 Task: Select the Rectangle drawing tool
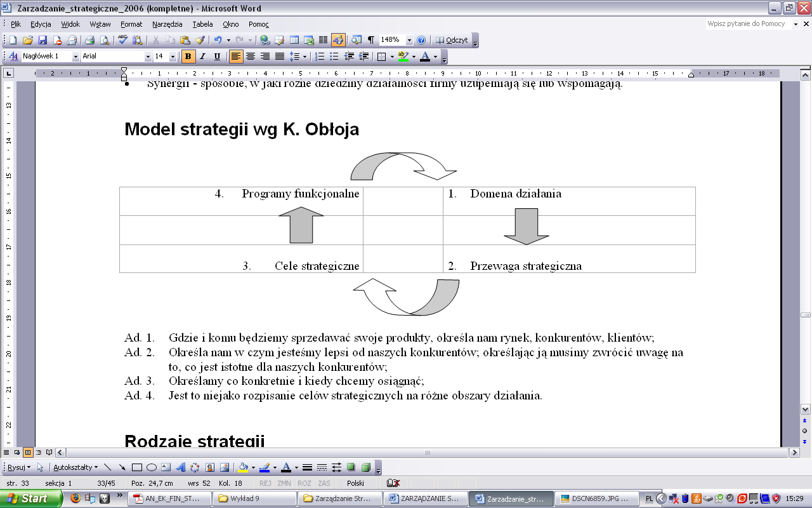[x=136, y=467]
